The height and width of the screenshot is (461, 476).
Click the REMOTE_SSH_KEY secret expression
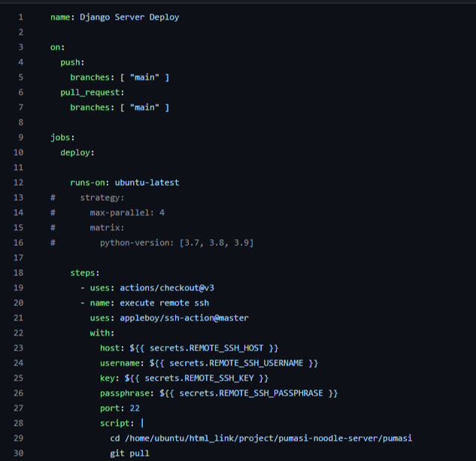(196, 378)
